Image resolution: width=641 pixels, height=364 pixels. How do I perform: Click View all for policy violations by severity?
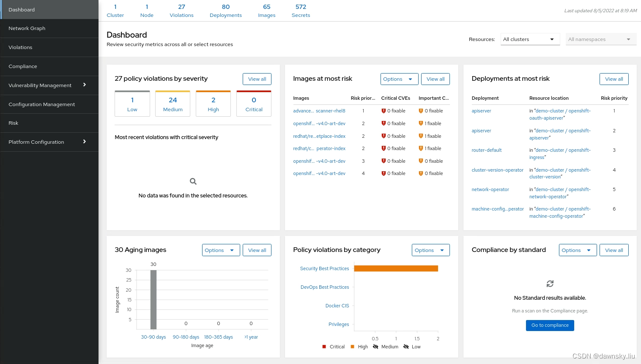click(257, 79)
